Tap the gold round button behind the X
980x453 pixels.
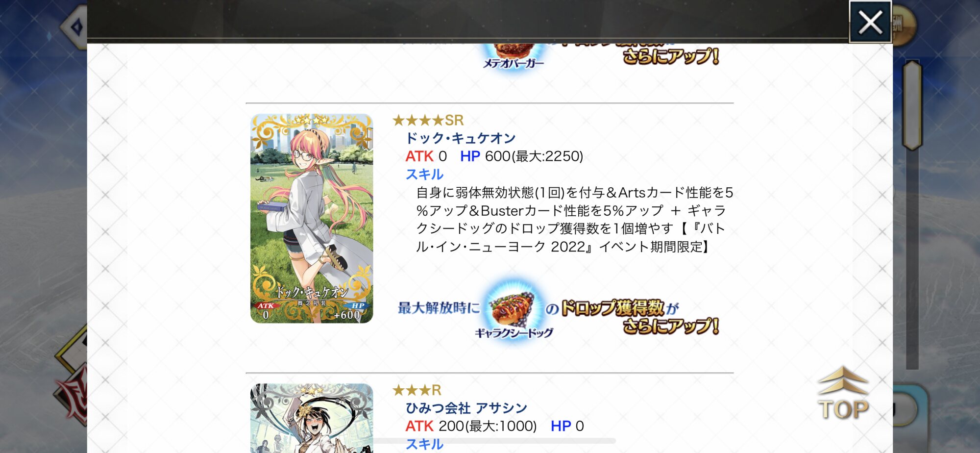[903, 24]
